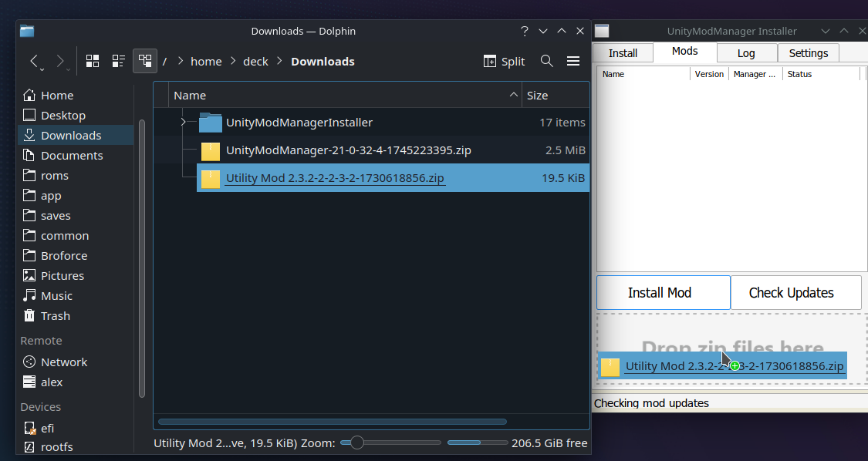The image size is (868, 461).
Task: Open the Dolphin hamburger menu
Action: coord(573,61)
